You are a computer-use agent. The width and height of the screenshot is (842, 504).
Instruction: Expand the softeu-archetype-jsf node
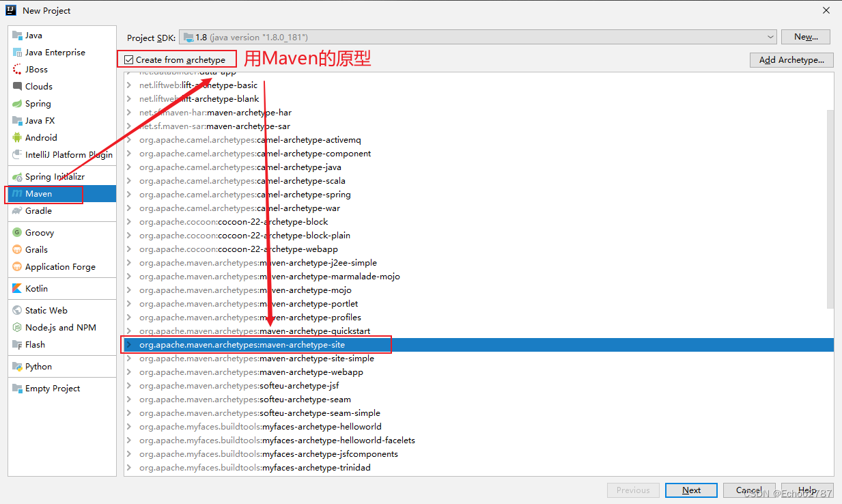click(x=129, y=386)
